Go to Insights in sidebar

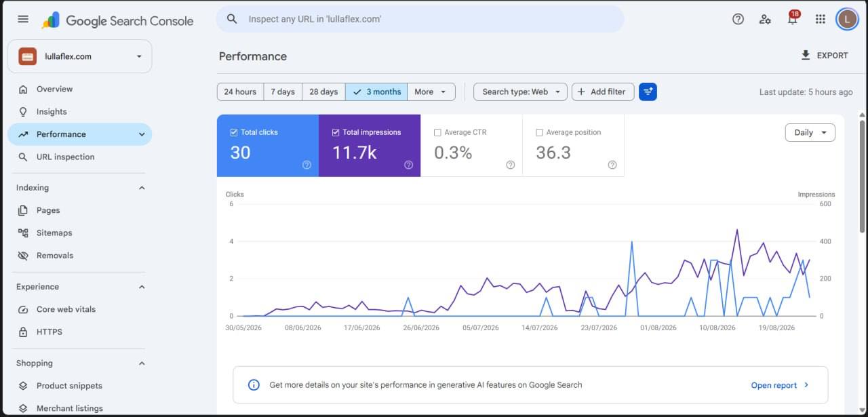pyautogui.click(x=80, y=111)
